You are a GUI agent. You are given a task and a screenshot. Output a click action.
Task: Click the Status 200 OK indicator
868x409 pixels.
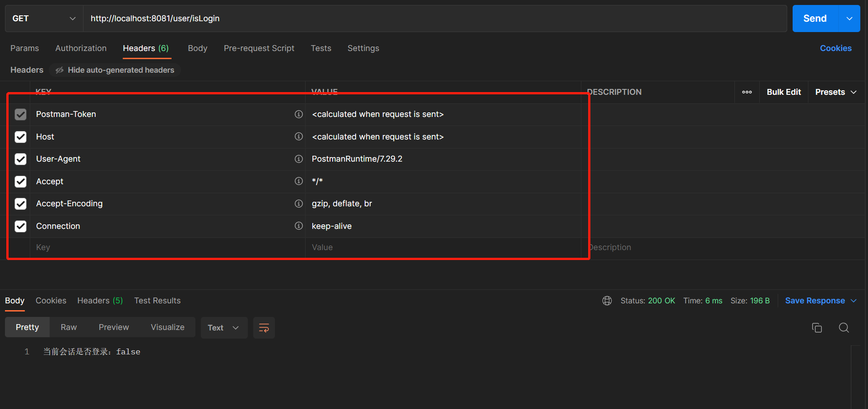pyautogui.click(x=648, y=301)
